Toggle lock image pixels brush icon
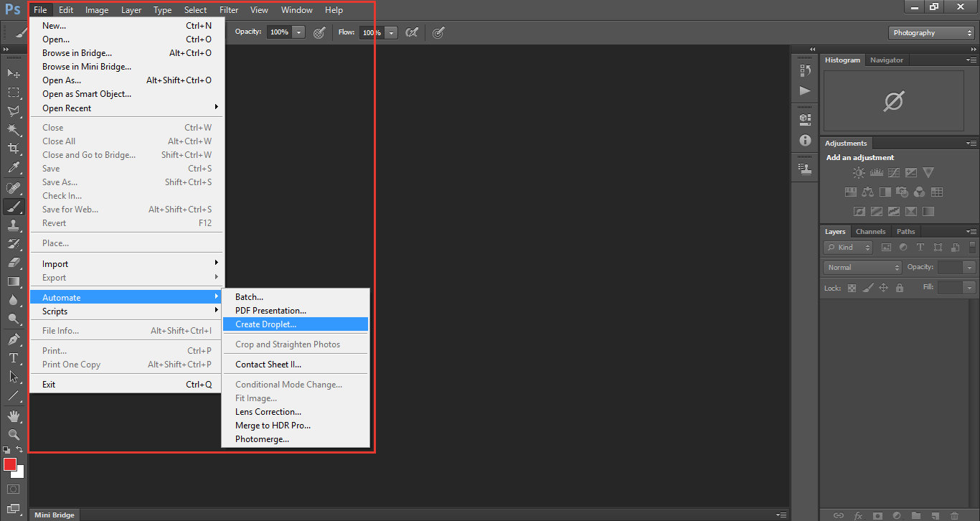 868,288
